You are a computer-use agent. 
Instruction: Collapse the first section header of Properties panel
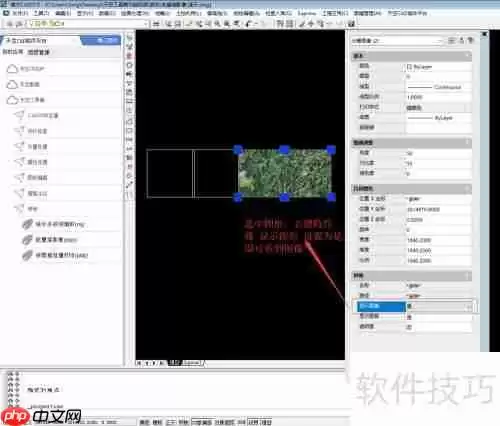(x=412, y=56)
